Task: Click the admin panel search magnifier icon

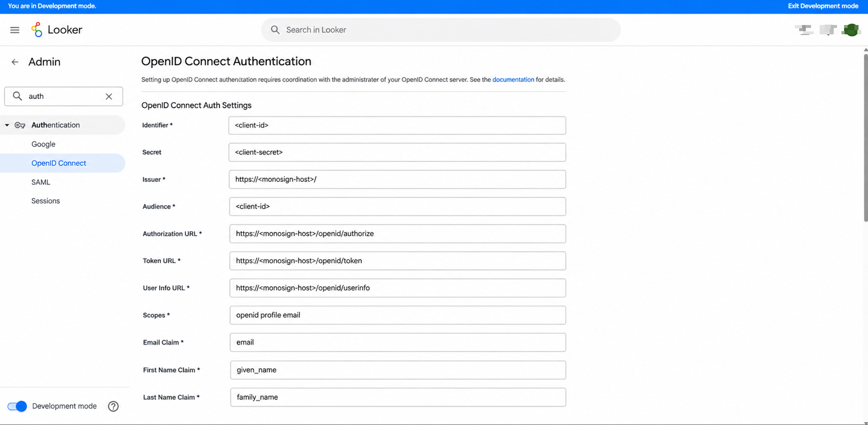Action: pos(18,96)
